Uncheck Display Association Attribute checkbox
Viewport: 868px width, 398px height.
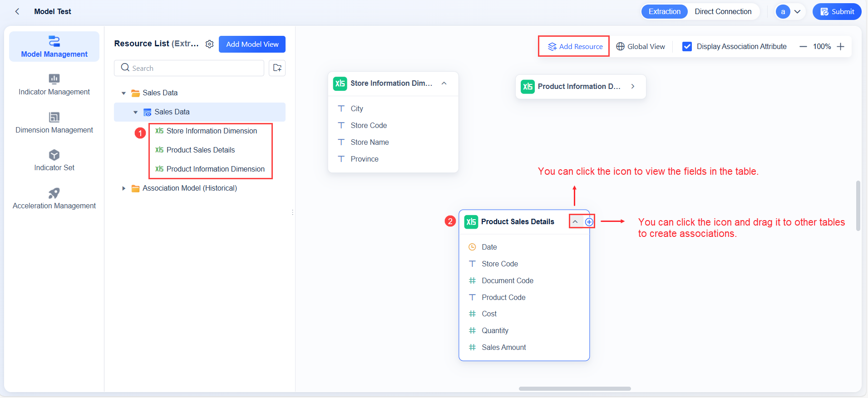[x=687, y=46]
